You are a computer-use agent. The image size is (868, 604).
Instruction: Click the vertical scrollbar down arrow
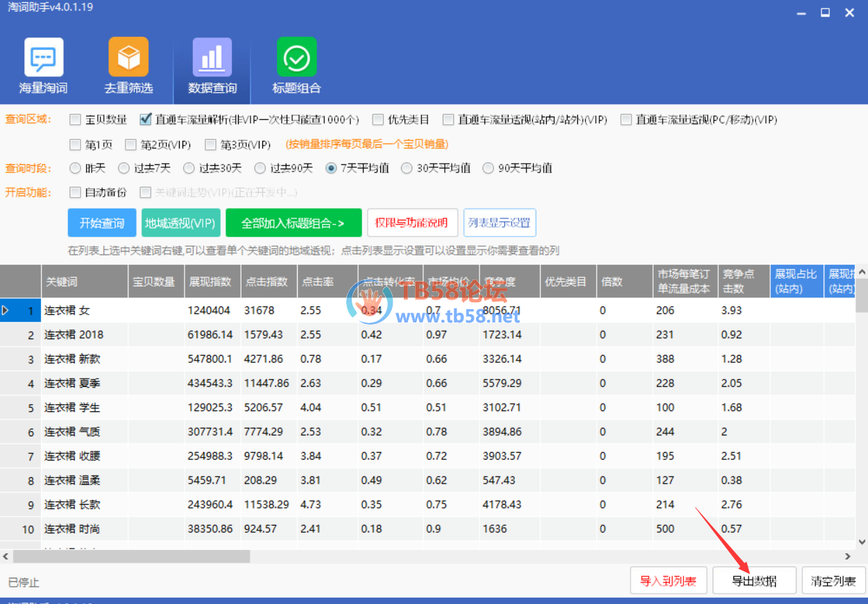click(x=862, y=543)
